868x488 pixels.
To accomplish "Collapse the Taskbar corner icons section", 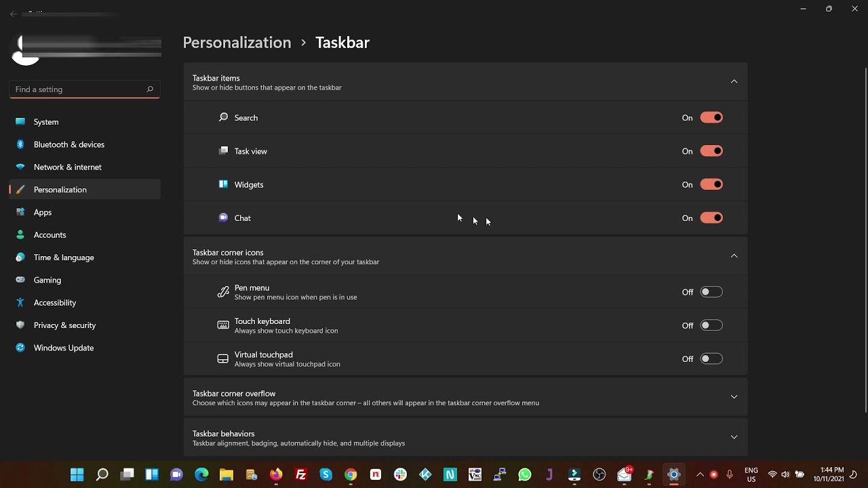I will (734, 256).
